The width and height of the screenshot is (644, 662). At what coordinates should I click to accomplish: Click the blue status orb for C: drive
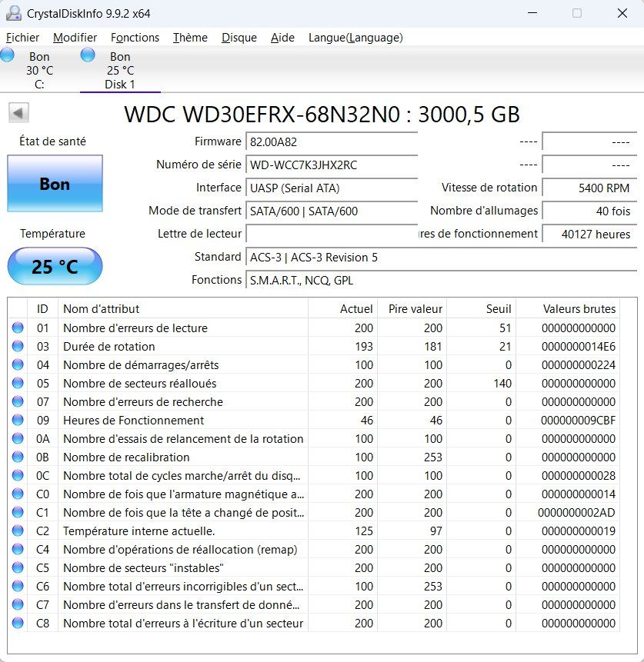[7, 55]
